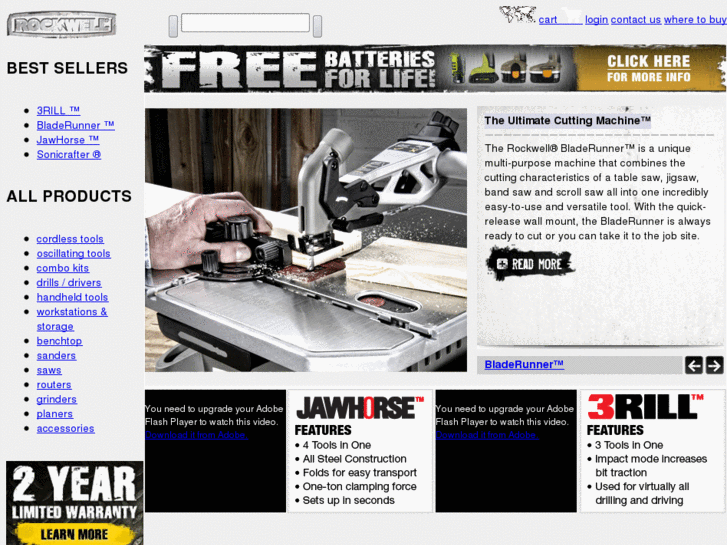Open the contact us link
The height and width of the screenshot is (545, 727).
636,19
